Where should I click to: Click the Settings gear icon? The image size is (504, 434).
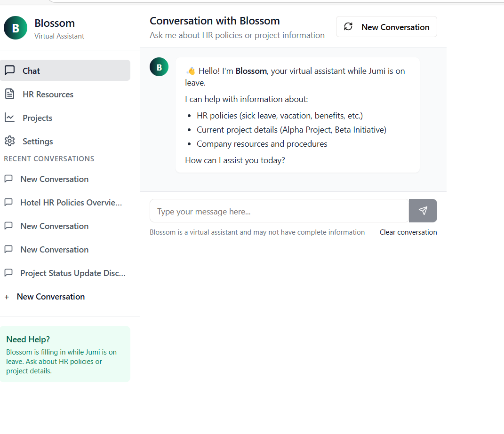coord(9,141)
